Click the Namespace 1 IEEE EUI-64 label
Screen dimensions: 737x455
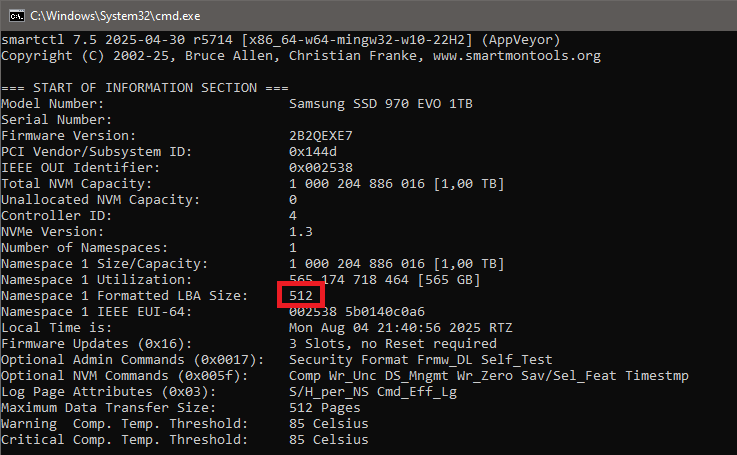[x=96, y=312]
